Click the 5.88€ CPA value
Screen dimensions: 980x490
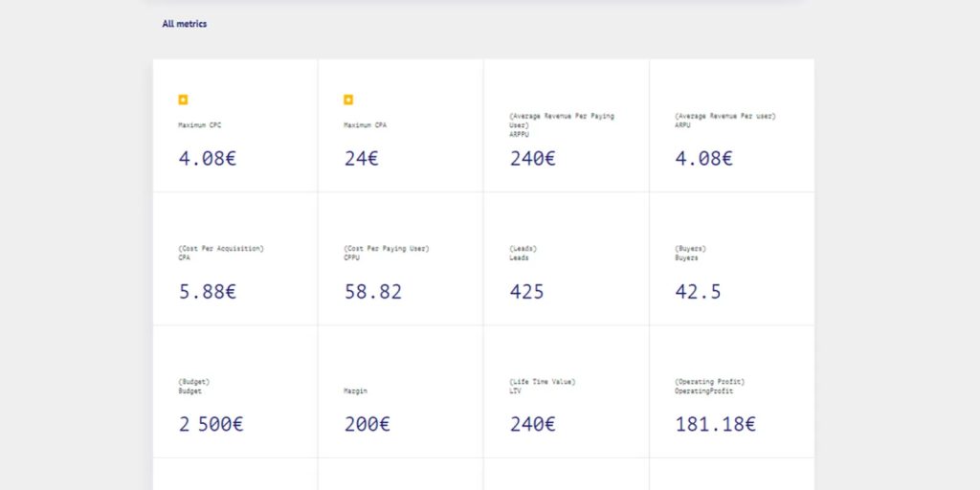point(207,292)
